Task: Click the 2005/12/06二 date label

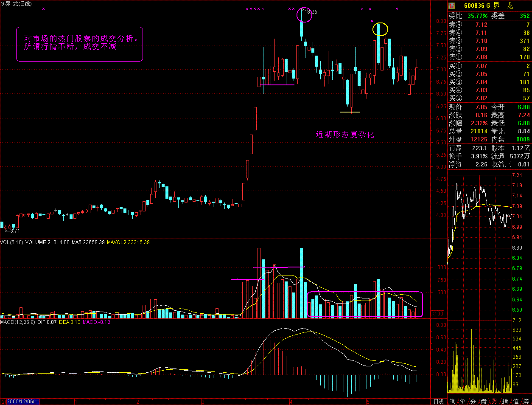Action: coord(23,402)
